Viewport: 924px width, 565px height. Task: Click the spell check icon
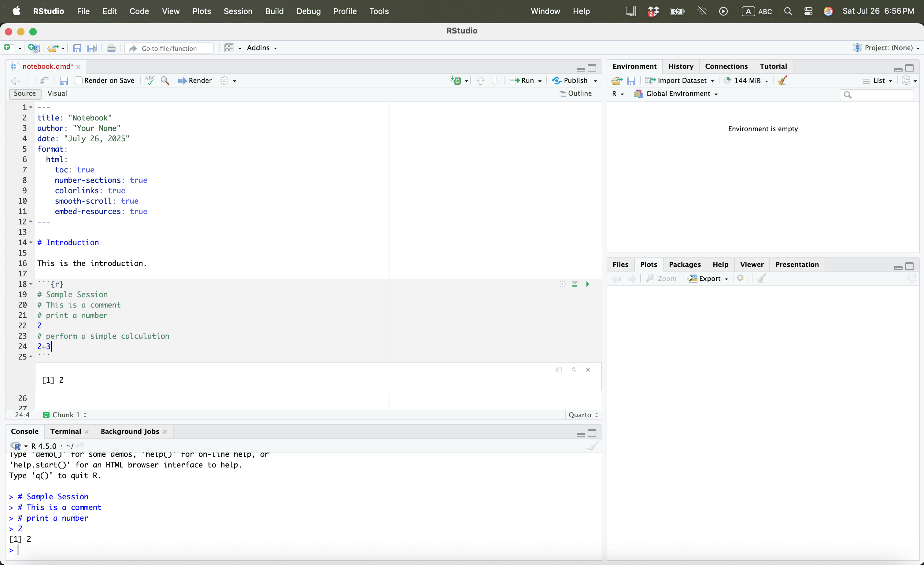[x=150, y=81]
